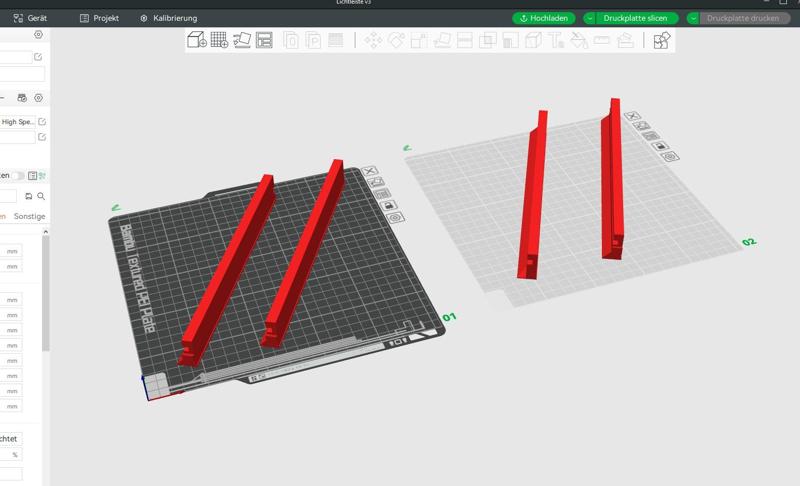Click the icon left of the search magnifier
The width and height of the screenshot is (800, 486).
[29, 196]
